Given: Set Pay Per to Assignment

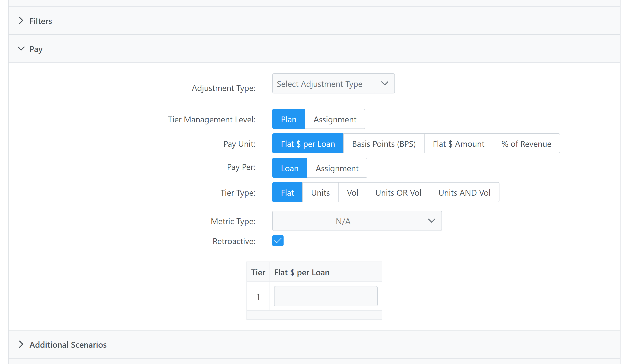Looking at the screenshot, I should point(337,168).
